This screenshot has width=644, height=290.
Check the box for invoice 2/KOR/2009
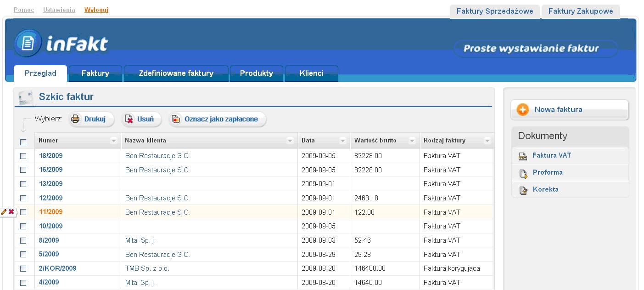point(23,269)
